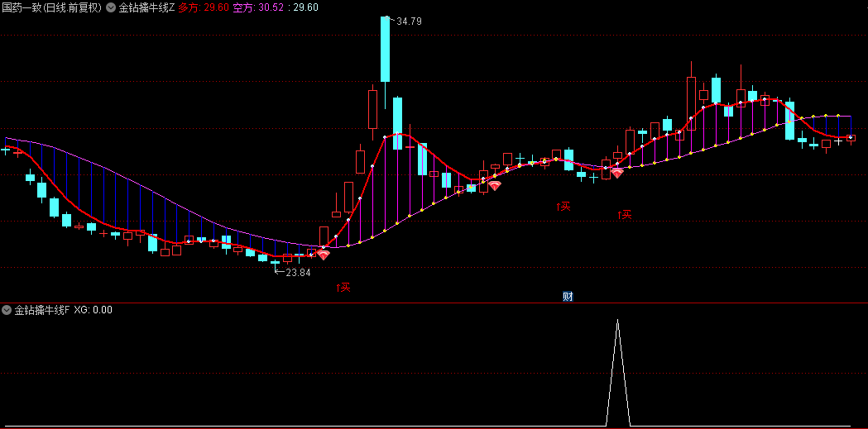The height and width of the screenshot is (429, 868).
Task: Click the white XG spike peak in the sub-chart
Action: 618,321
